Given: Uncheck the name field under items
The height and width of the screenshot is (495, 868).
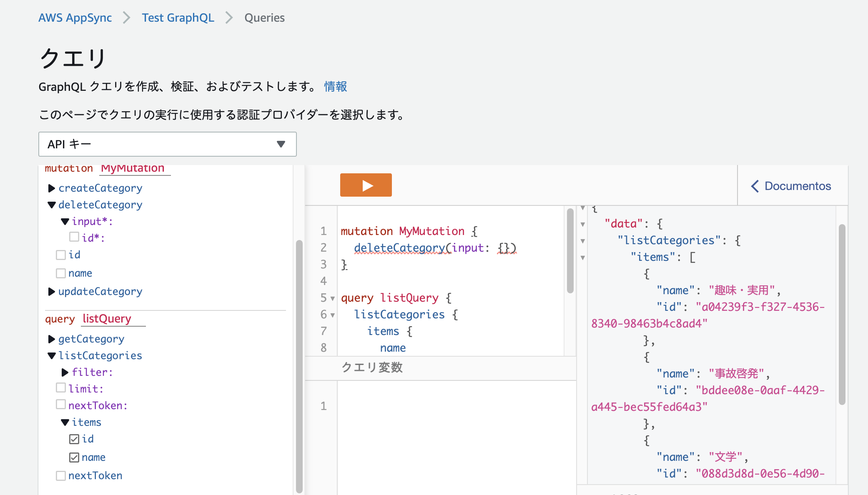Looking at the screenshot, I should pyautogui.click(x=74, y=457).
